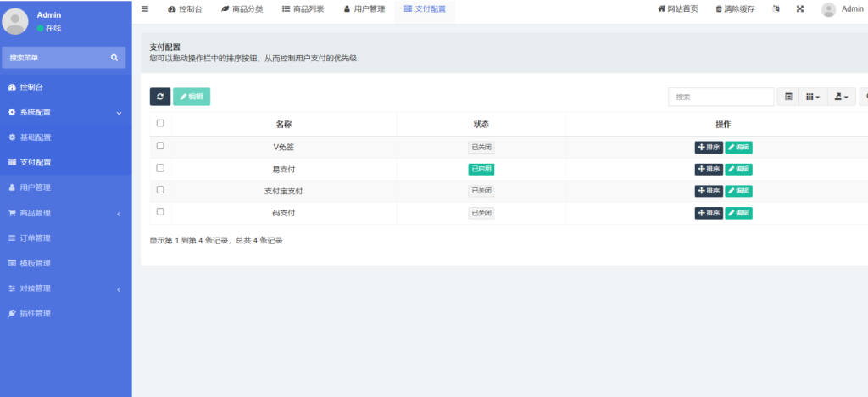Click the refresh table icon button
Screen dimensions: 868x397
[160, 97]
